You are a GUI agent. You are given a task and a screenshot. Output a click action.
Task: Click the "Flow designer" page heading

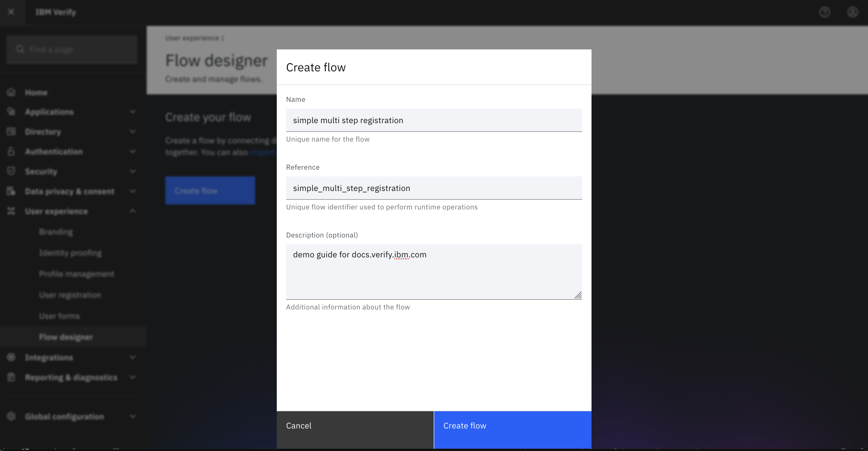click(216, 60)
